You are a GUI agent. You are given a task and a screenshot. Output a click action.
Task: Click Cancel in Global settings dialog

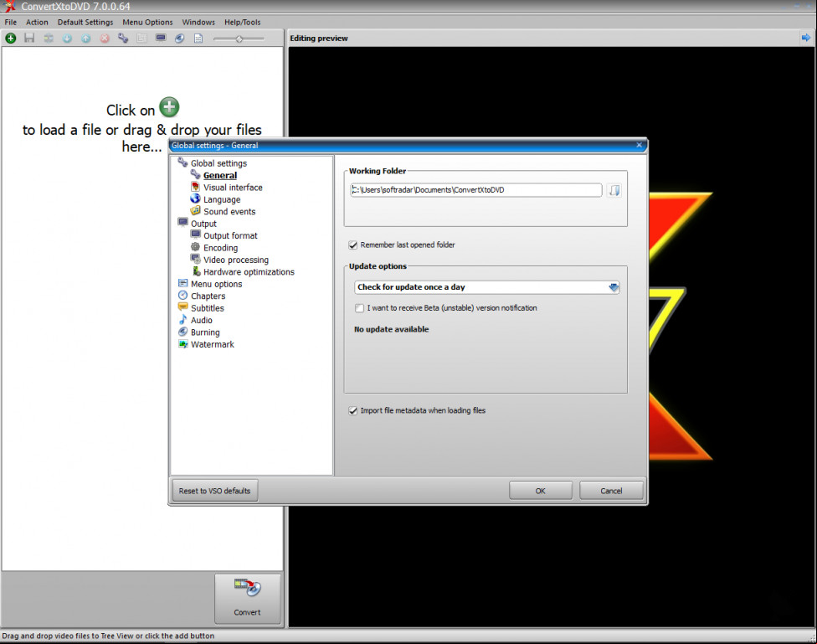[611, 491]
